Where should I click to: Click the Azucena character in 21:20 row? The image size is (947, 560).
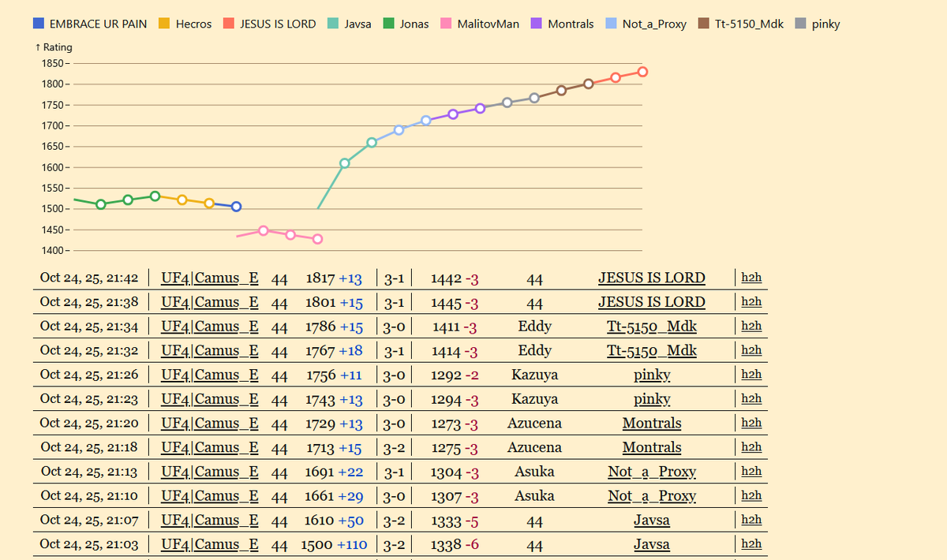click(x=535, y=424)
